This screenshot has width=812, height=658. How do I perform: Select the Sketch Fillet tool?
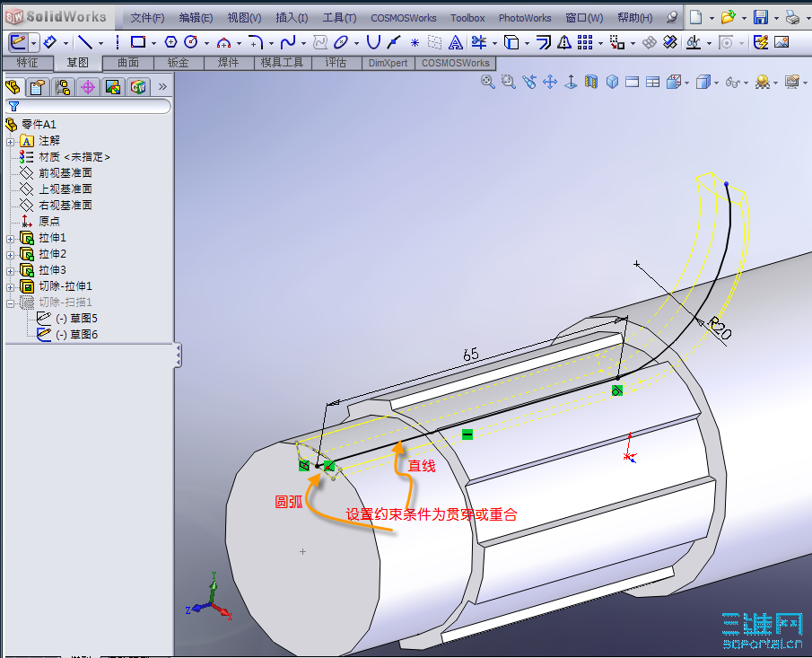click(x=256, y=42)
